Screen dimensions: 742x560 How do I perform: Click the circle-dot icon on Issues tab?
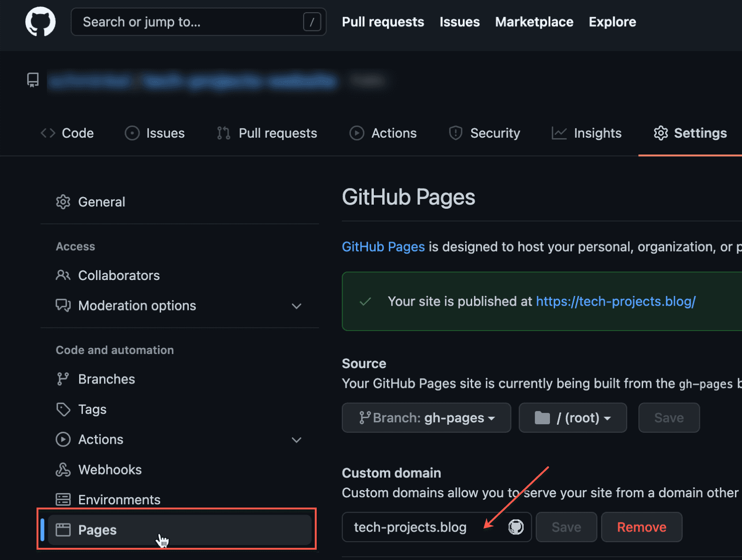pyautogui.click(x=132, y=133)
